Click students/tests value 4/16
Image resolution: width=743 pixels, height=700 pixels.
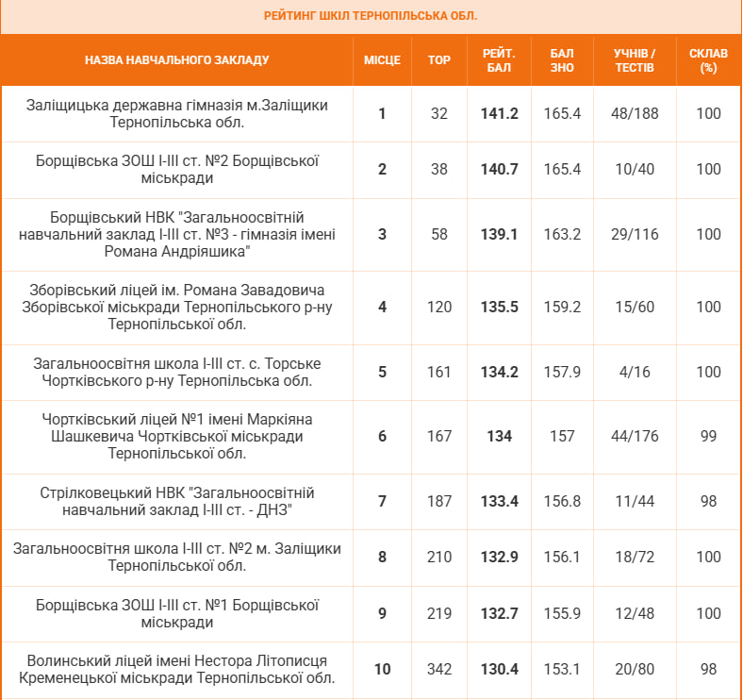coord(635,373)
